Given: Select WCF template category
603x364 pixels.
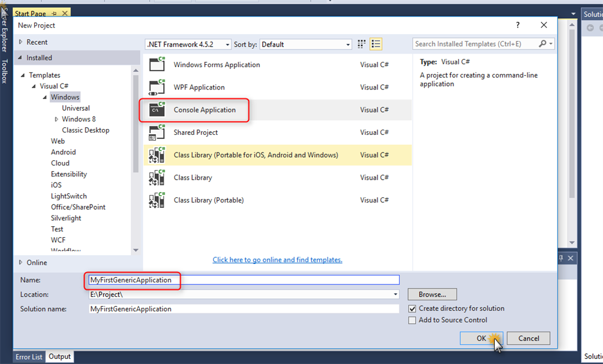Looking at the screenshot, I should [58, 240].
